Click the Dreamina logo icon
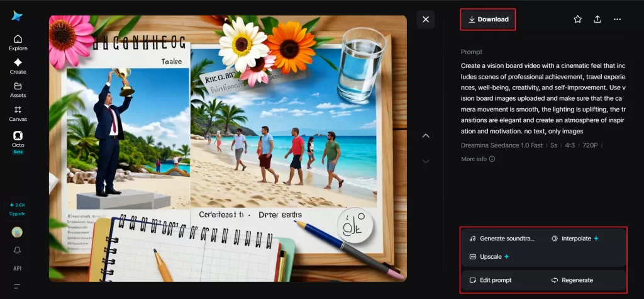The image size is (644, 299). pyautogui.click(x=17, y=16)
